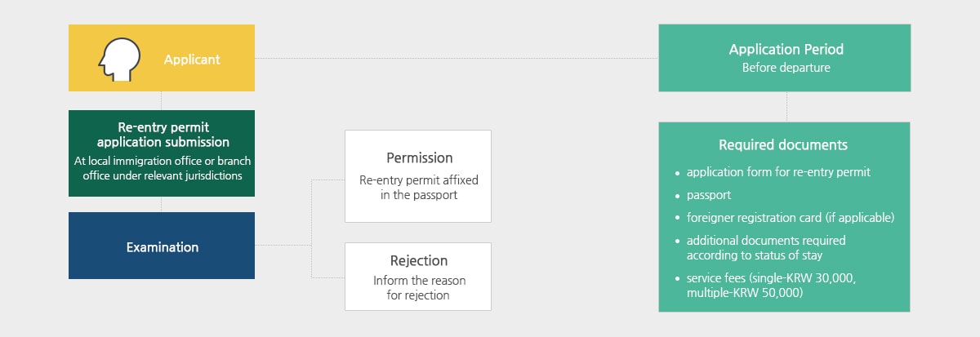
Task: Click the bullet before the application form item
Action: tap(677, 173)
